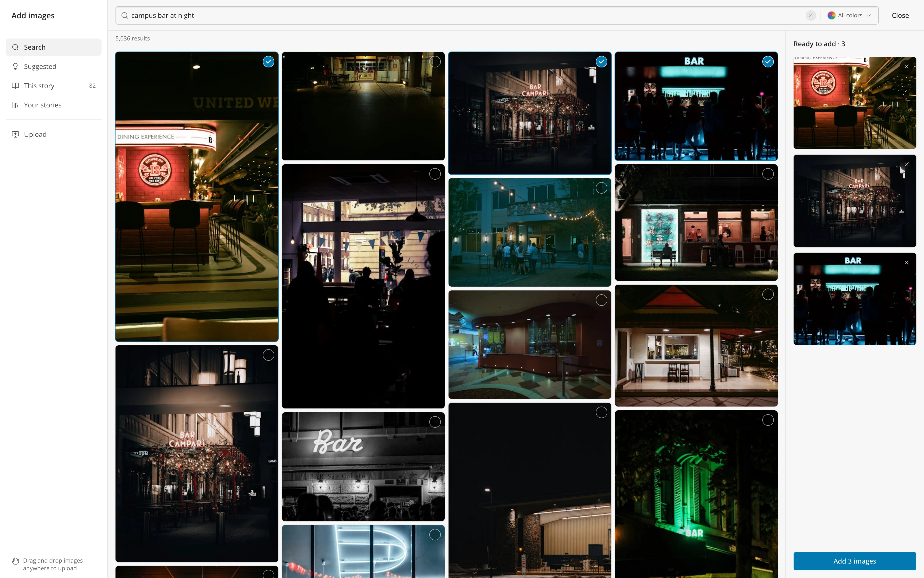Switch to the Suggested tab
Viewport: 924px width, 578px height.
(53, 66)
